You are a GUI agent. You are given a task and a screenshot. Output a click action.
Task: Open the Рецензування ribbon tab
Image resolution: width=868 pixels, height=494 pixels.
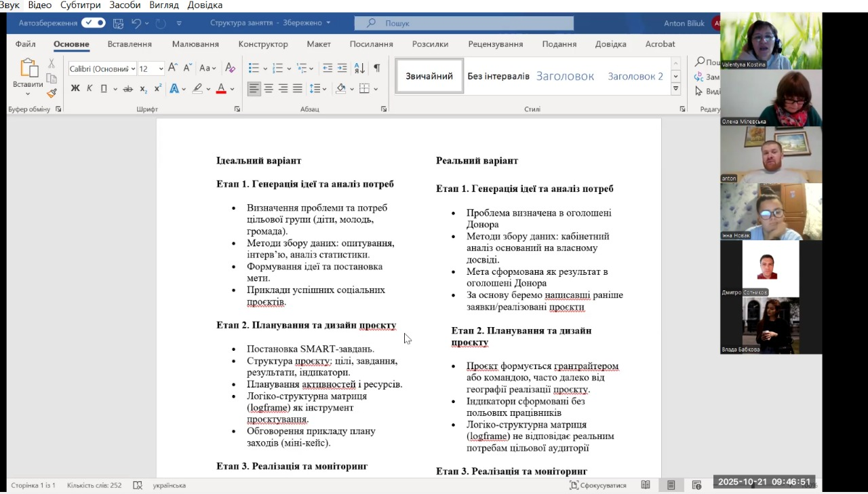click(495, 44)
